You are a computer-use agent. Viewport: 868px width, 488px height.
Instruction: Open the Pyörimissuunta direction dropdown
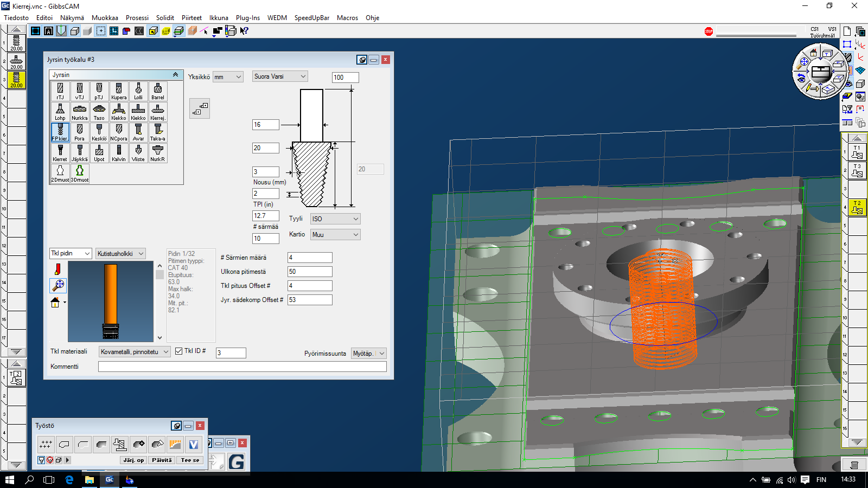(368, 354)
